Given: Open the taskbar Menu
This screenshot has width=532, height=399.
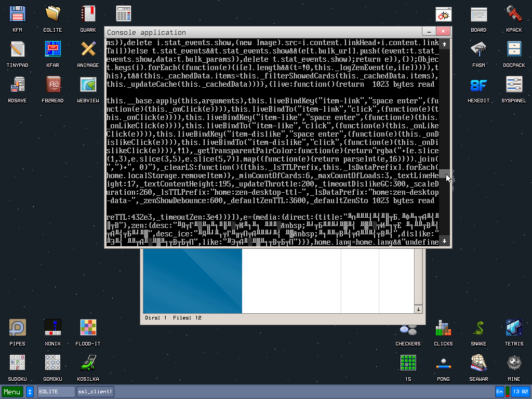Looking at the screenshot, I should (11, 391).
